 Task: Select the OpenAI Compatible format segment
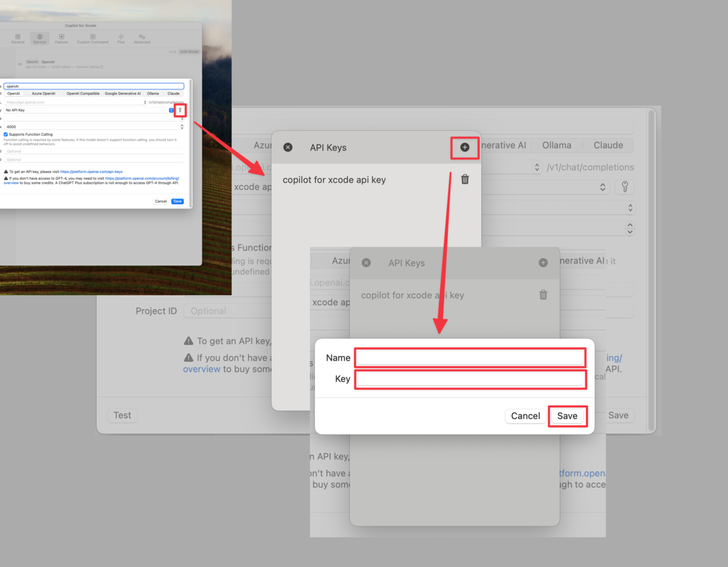tap(83, 93)
